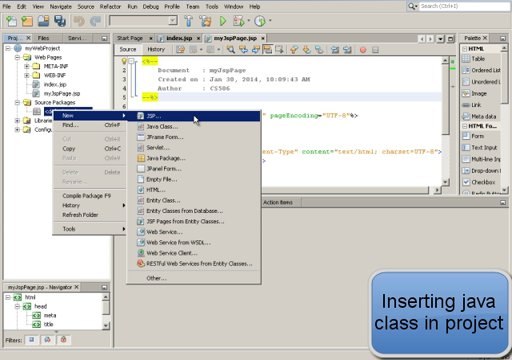This screenshot has width=512, height=360.
Task: Click the Search field in menu bar
Action: (464, 6)
